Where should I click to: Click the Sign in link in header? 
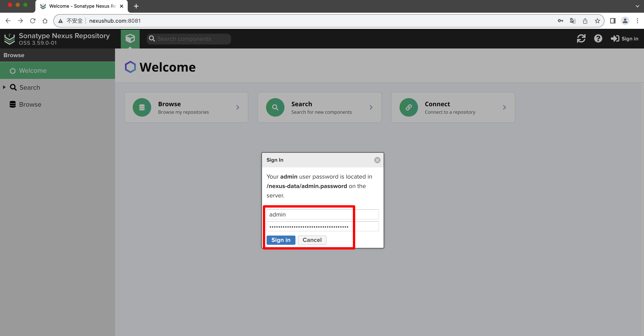[x=624, y=38]
